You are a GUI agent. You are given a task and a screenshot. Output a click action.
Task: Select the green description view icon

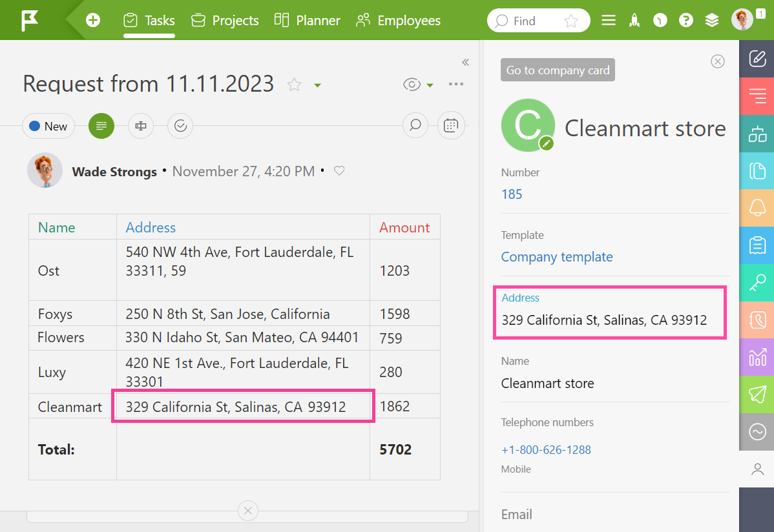pos(101,126)
